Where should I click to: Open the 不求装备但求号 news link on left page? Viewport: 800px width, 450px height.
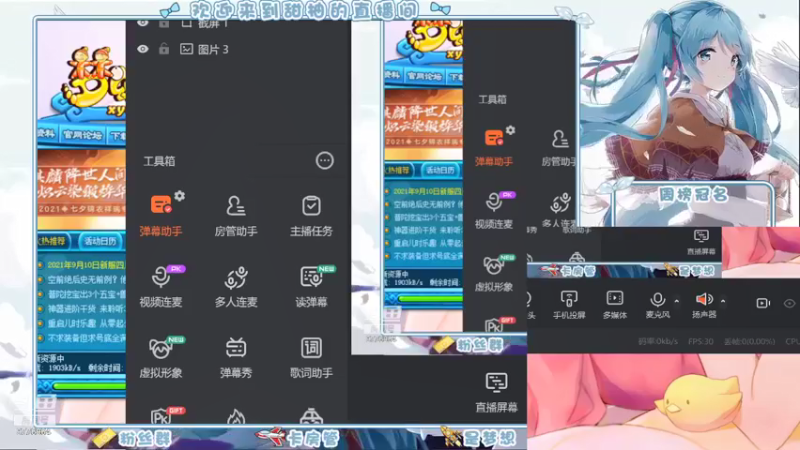[85, 338]
